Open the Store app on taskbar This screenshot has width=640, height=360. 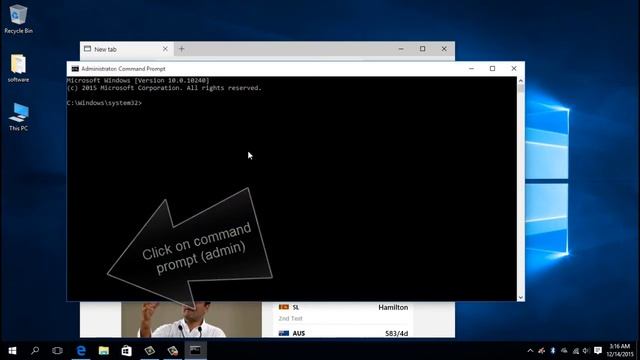coord(127,351)
